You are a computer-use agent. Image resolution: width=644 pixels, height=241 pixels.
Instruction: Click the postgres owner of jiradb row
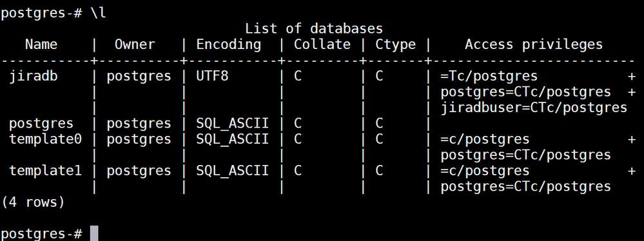click(x=139, y=77)
